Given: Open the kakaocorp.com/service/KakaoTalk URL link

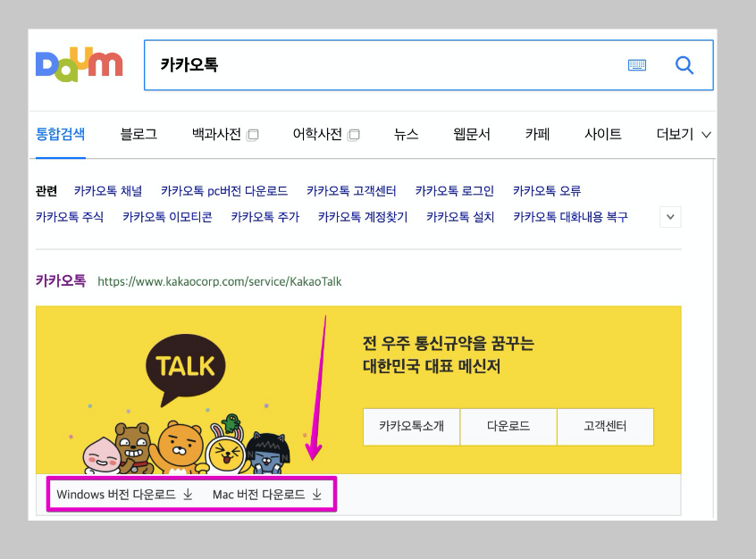Looking at the screenshot, I should pyautogui.click(x=219, y=281).
